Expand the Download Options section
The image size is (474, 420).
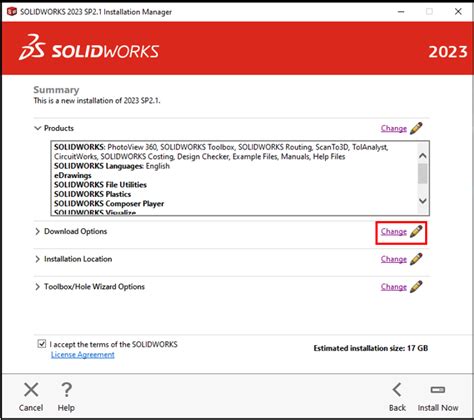click(x=37, y=231)
